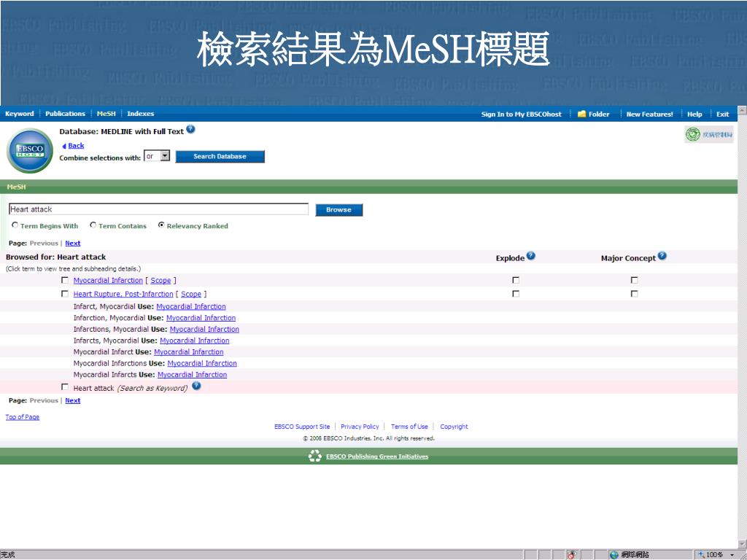Follow Use link for Myocardial Infarcts
The width and height of the screenshot is (747, 560).
pyautogui.click(x=192, y=376)
